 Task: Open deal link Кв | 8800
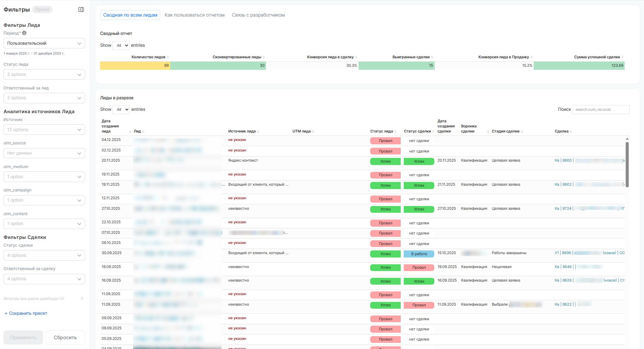563,161
